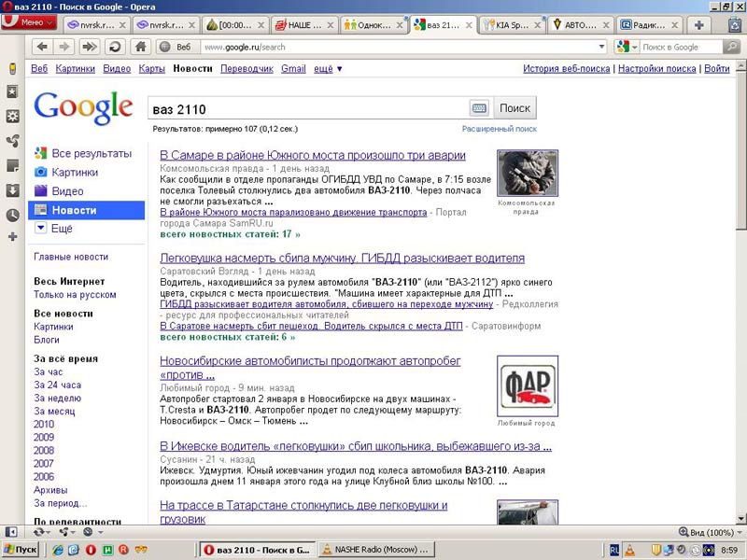Screen dimensions: 747x560
Task: Open Notes panel in Opera sidebar
Action: (x=12, y=166)
